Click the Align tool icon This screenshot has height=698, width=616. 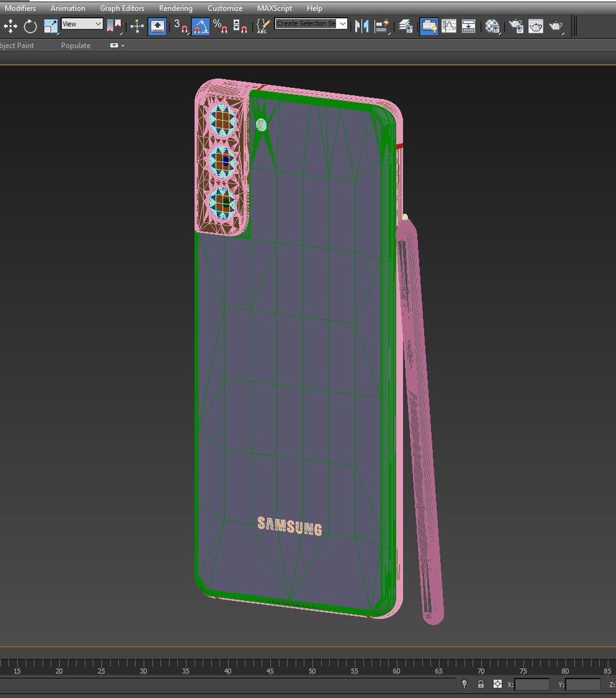tap(382, 26)
